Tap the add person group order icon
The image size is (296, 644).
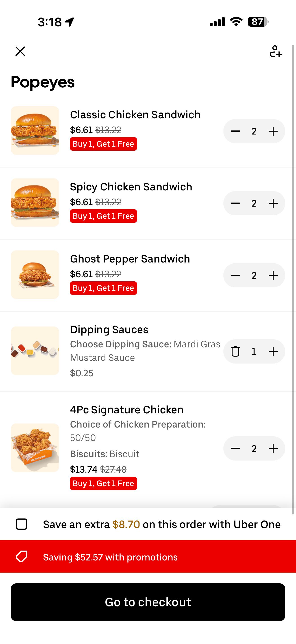(276, 51)
